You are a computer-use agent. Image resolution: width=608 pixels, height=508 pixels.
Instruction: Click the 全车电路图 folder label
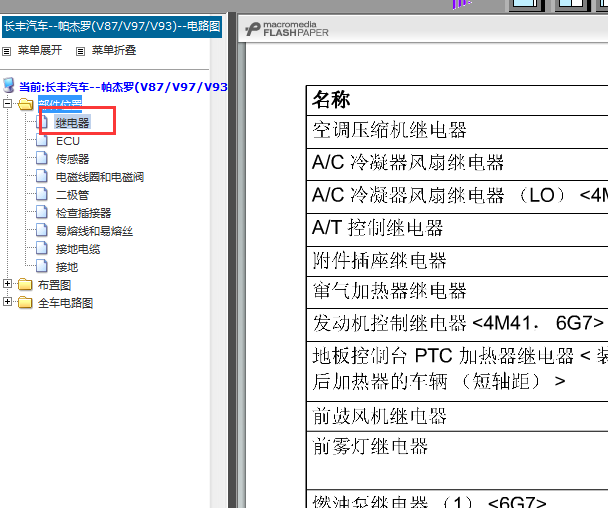(x=66, y=303)
